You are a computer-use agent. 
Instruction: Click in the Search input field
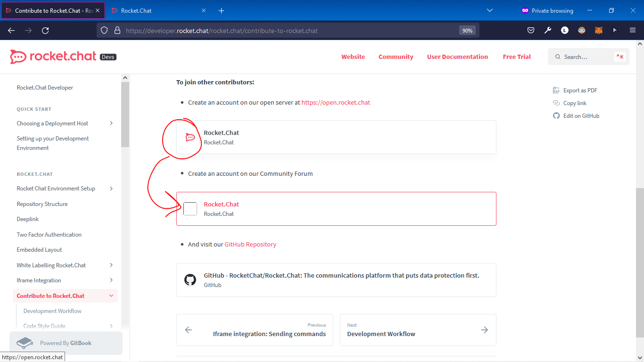pos(588,57)
